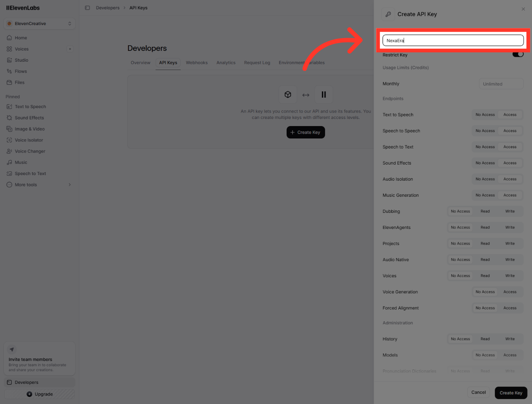532x404 pixels.
Task: Click the API Keys breadcrumb
Action: tap(138, 8)
